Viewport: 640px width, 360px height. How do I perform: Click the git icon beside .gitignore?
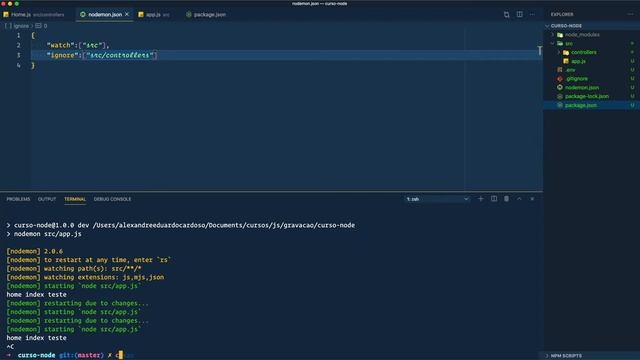click(560, 79)
